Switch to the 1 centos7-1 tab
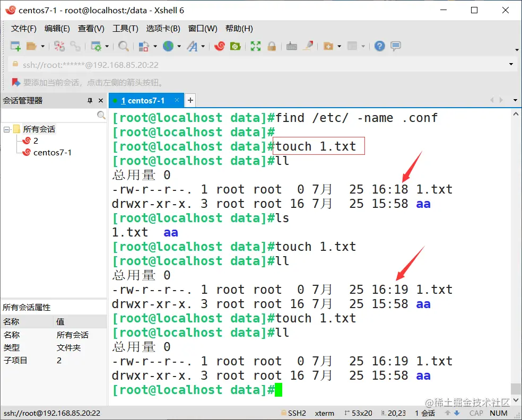This screenshot has height=420, width=522. (x=143, y=101)
